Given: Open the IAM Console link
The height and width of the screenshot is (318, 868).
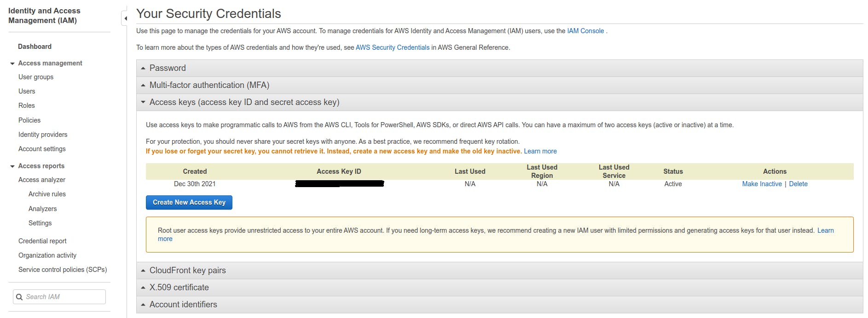Looking at the screenshot, I should click(x=585, y=31).
